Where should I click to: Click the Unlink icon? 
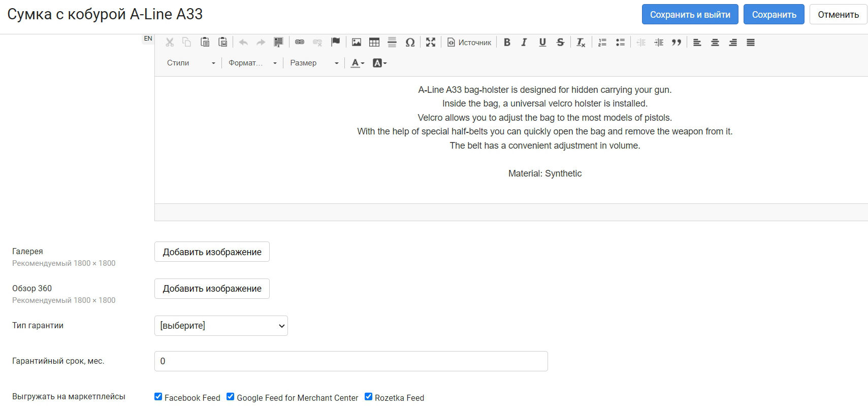tap(317, 43)
